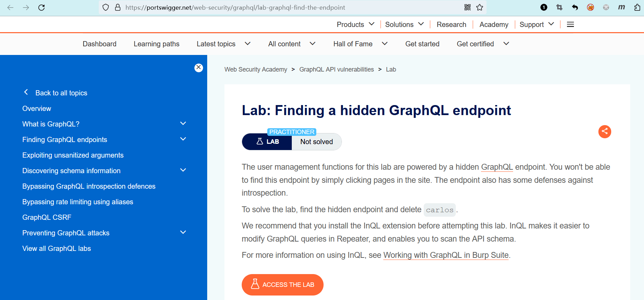This screenshot has height=300, width=644.
Task: Click the browser address bar URL
Action: (235, 8)
